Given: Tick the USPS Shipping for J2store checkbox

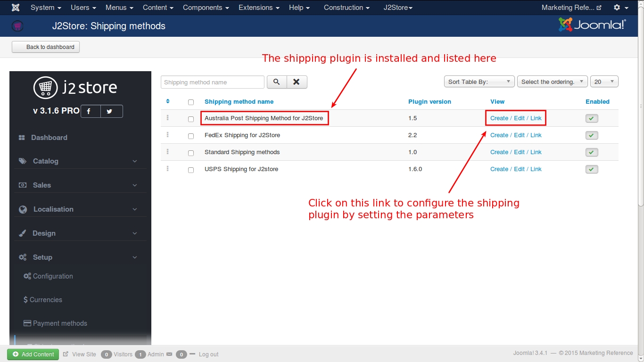Looking at the screenshot, I should pos(191,170).
